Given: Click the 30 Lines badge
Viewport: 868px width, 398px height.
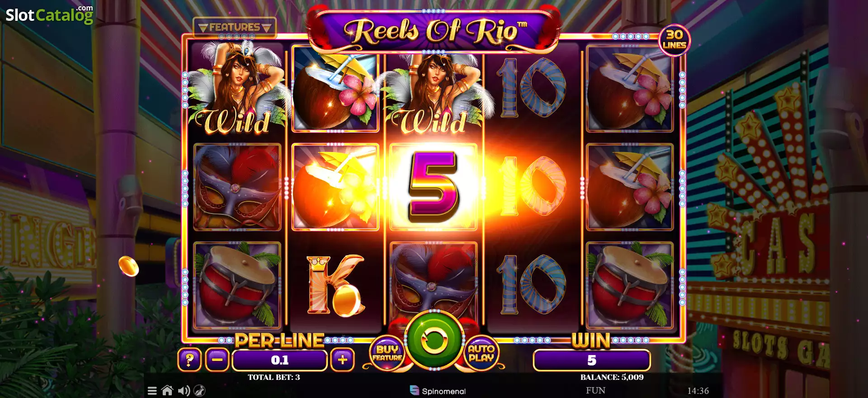Looking at the screenshot, I should click(x=674, y=40).
